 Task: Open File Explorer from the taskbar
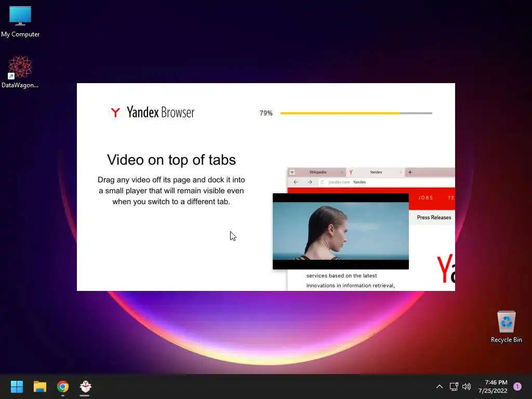39,387
